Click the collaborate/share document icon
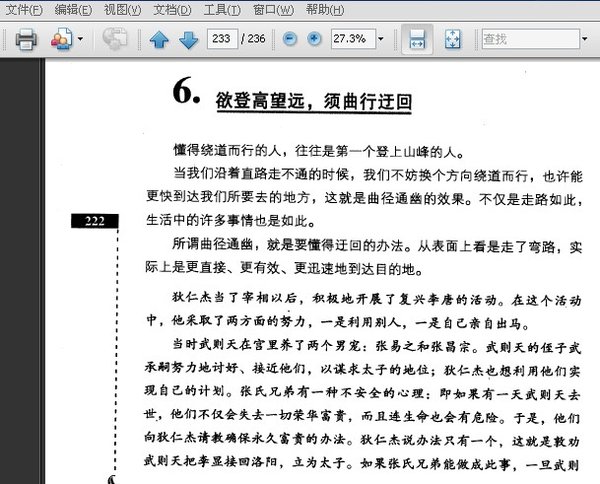Viewport: 600px width, 484px height. click(61, 39)
